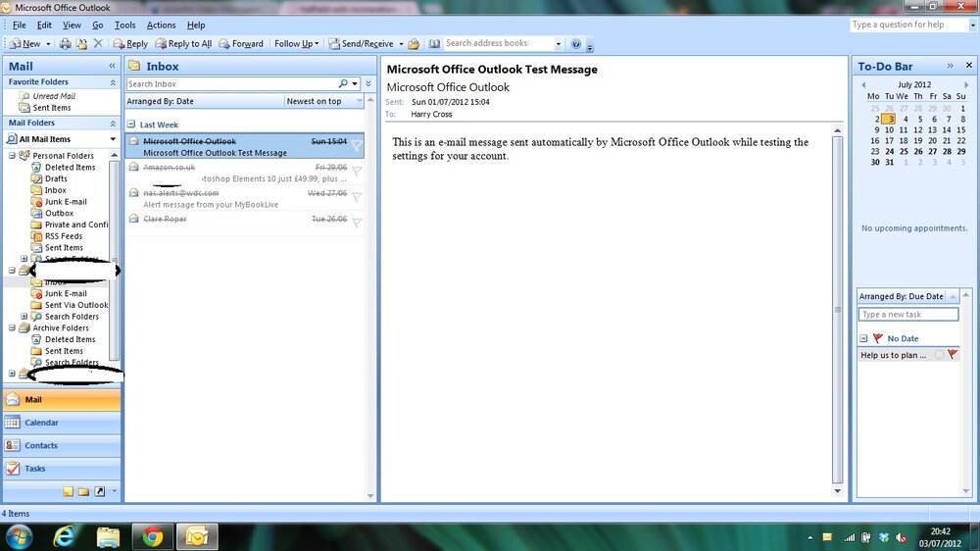
Task: Open Internet Explorer from taskbar
Action: tap(64, 536)
